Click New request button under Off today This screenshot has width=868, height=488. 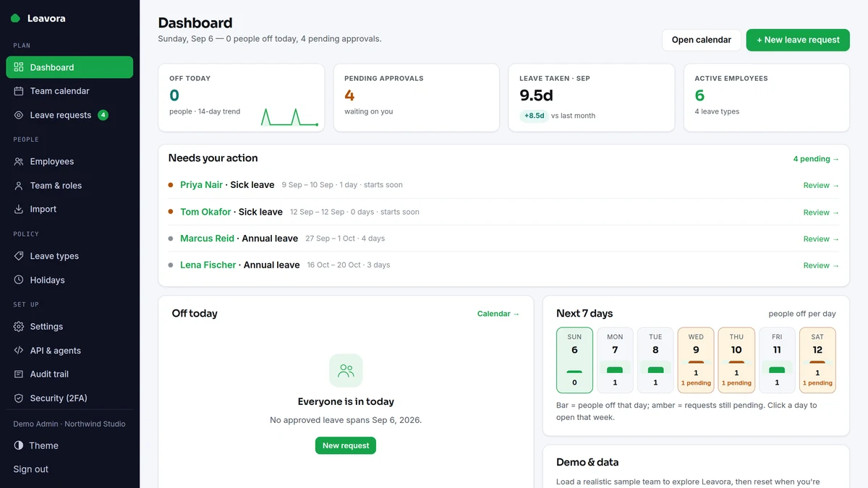point(346,445)
